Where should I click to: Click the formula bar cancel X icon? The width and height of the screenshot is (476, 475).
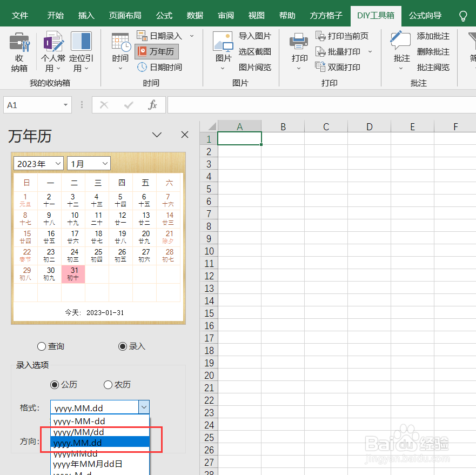click(104, 105)
